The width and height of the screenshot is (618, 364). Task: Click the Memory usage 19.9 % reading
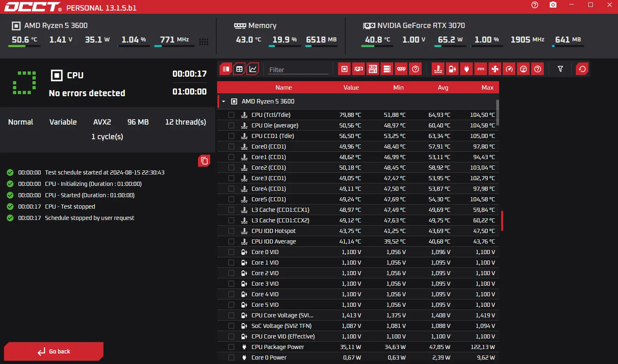[x=284, y=40]
